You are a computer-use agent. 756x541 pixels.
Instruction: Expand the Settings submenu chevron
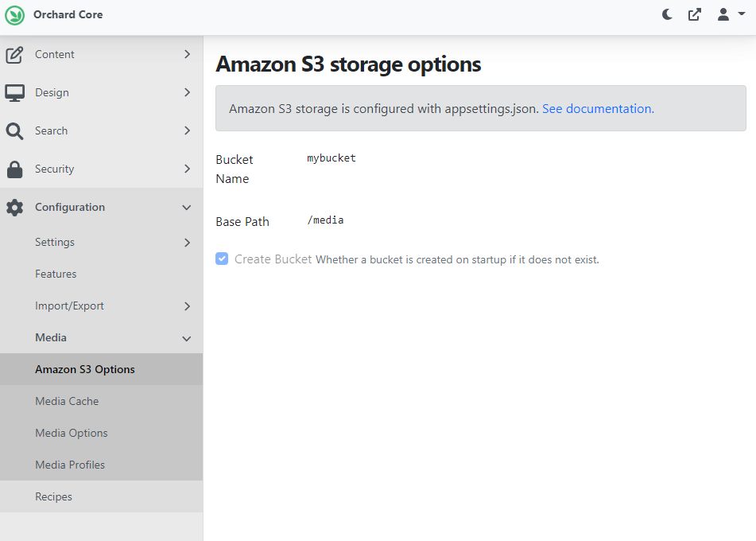click(187, 243)
